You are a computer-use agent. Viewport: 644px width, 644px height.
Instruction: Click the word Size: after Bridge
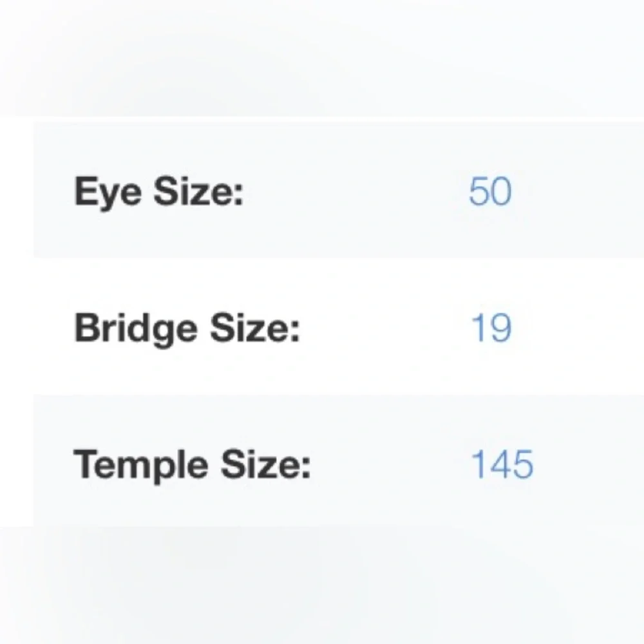[255, 328]
